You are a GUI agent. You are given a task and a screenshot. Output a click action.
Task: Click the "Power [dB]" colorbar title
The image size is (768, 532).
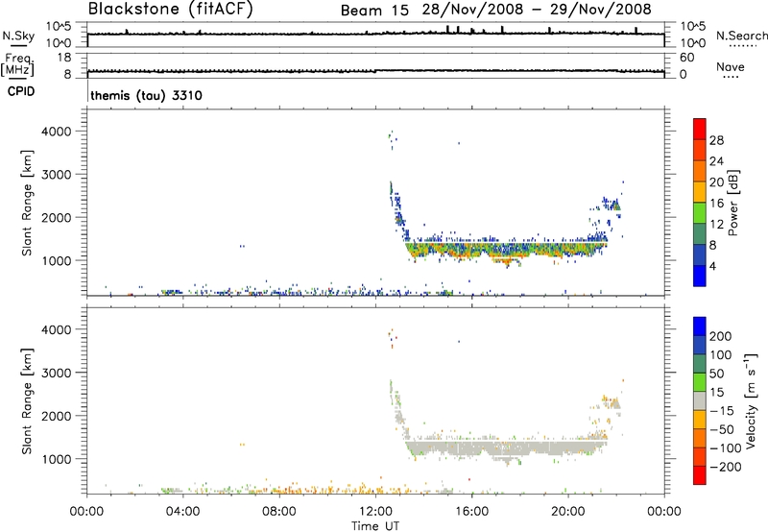tap(733, 203)
